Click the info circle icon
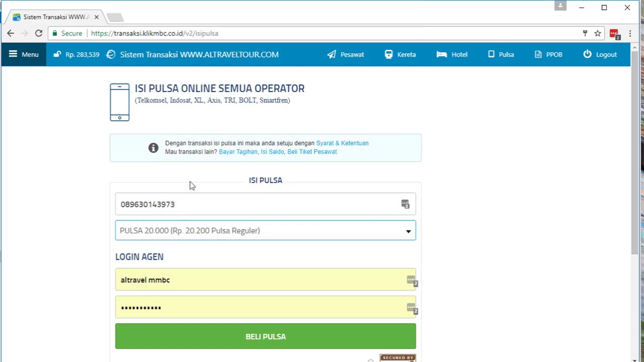This screenshot has width=644, height=362. click(153, 147)
